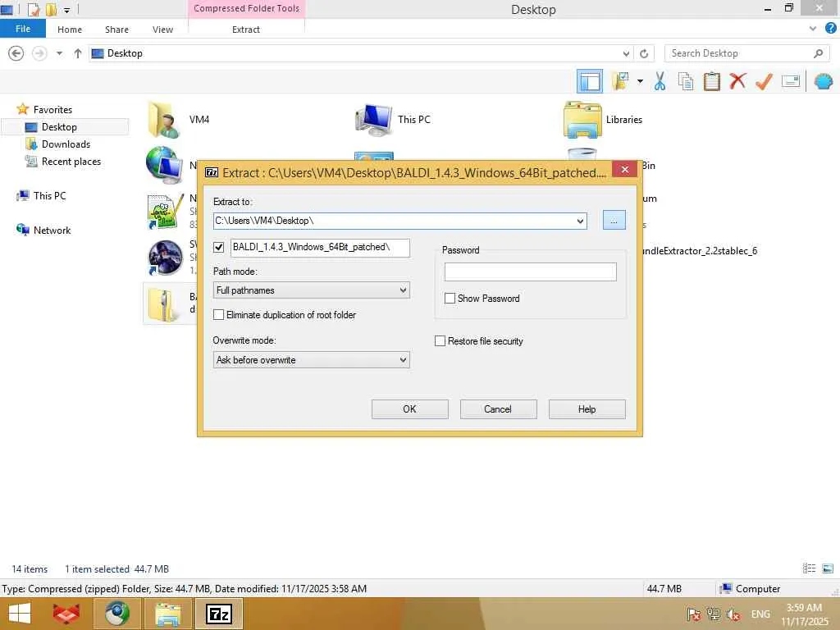Screen dimensions: 840x630
Task: Click the Up one level arrow
Action: click(x=78, y=53)
